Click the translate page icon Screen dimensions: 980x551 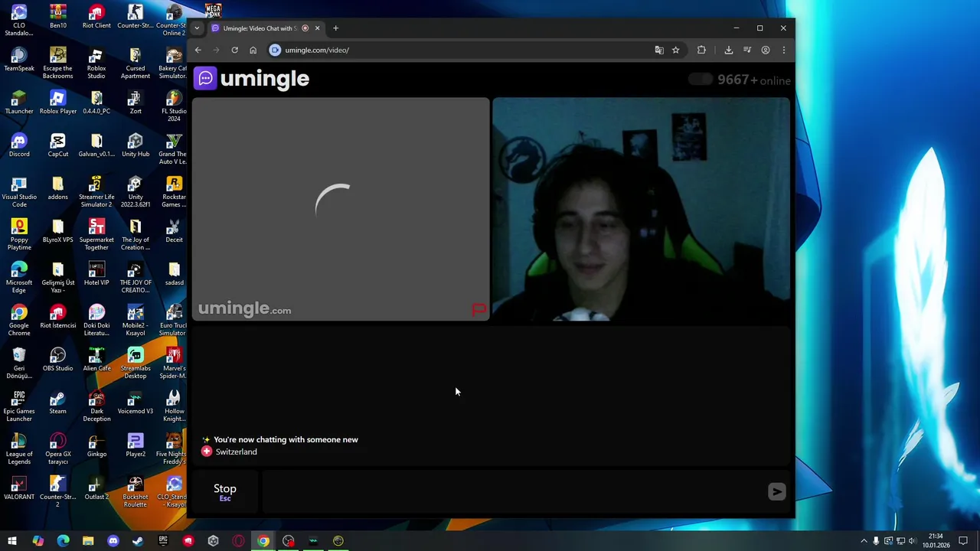click(x=659, y=51)
